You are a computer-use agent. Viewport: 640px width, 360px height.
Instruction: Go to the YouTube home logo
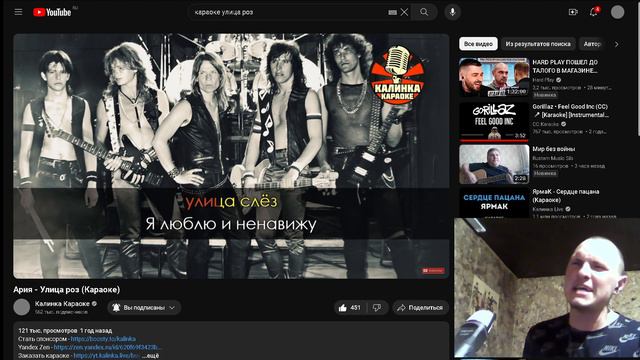click(52, 12)
